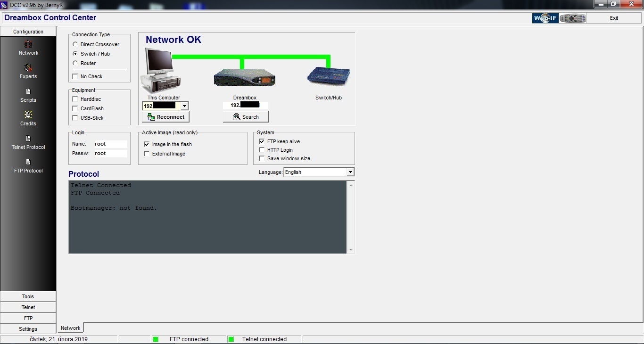The height and width of the screenshot is (344, 644).
Task: Click the Reconnect button
Action: tap(165, 117)
